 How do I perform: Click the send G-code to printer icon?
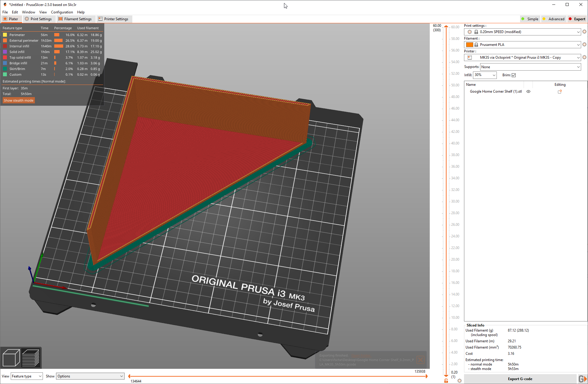[582, 379]
